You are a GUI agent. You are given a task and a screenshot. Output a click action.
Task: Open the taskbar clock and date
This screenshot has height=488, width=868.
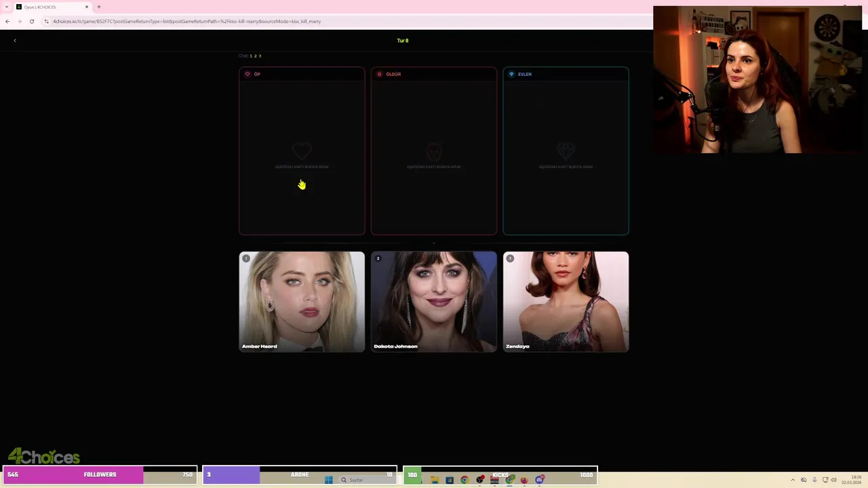pyautogui.click(x=852, y=480)
